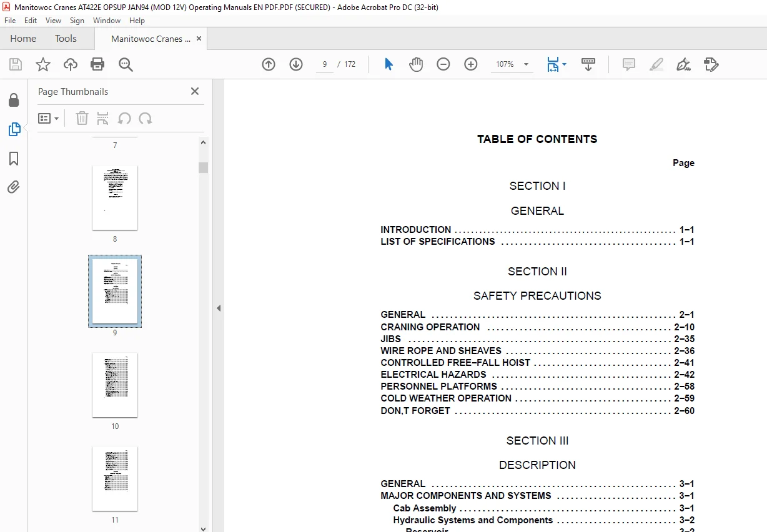
Task: Select the highlighter pen tool
Action: tap(656, 64)
